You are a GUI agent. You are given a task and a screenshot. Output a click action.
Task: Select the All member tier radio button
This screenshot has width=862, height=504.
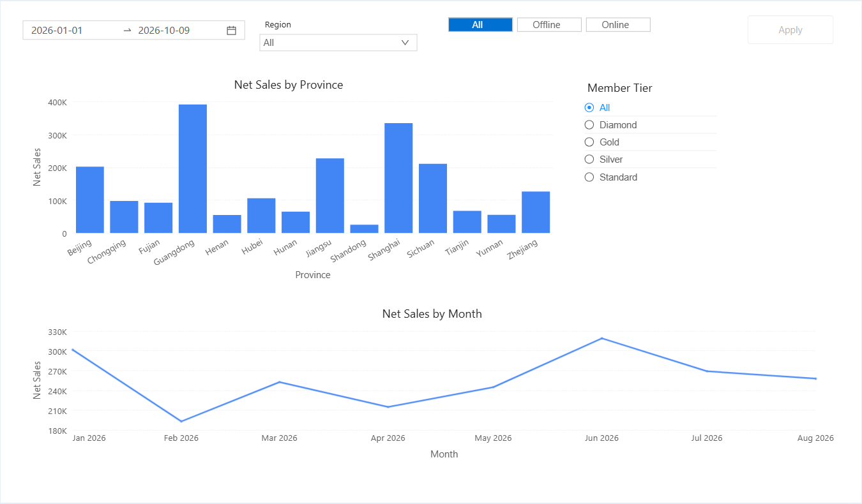[589, 108]
